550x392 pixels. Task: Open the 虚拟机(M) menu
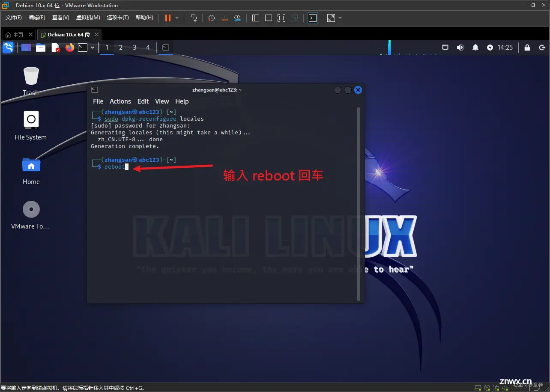[x=88, y=18]
